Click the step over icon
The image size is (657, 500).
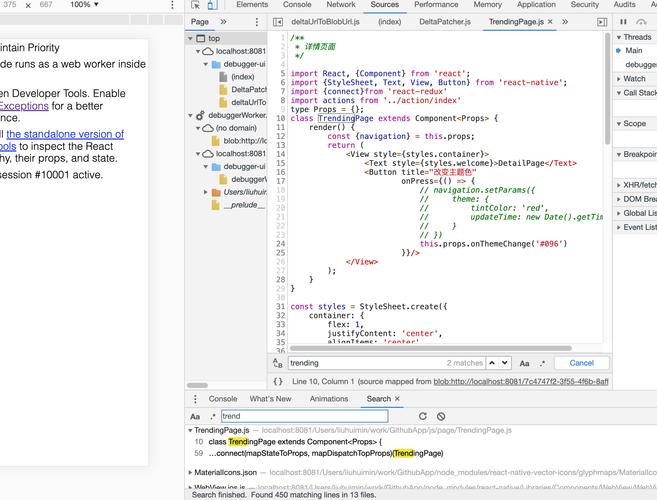pyautogui.click(x=641, y=22)
